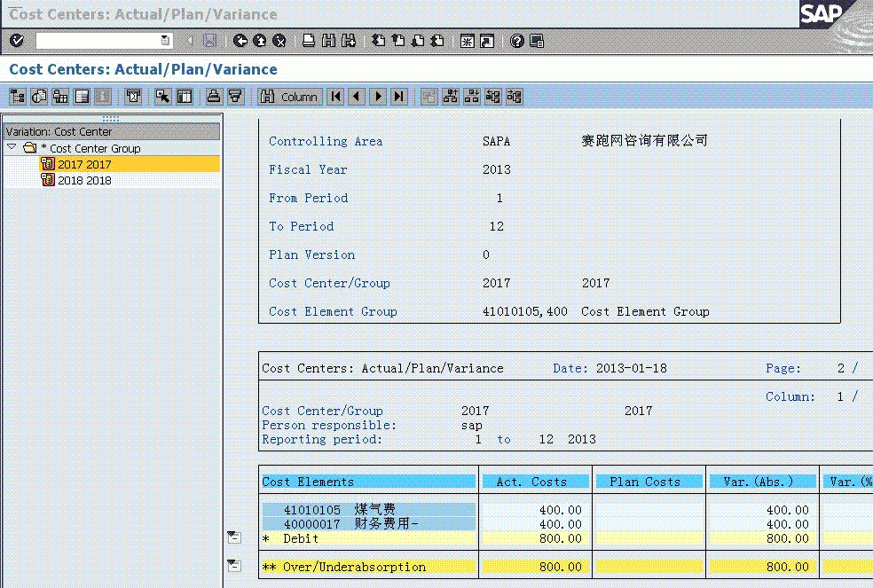Click the Plan Costs column header

pos(649,482)
